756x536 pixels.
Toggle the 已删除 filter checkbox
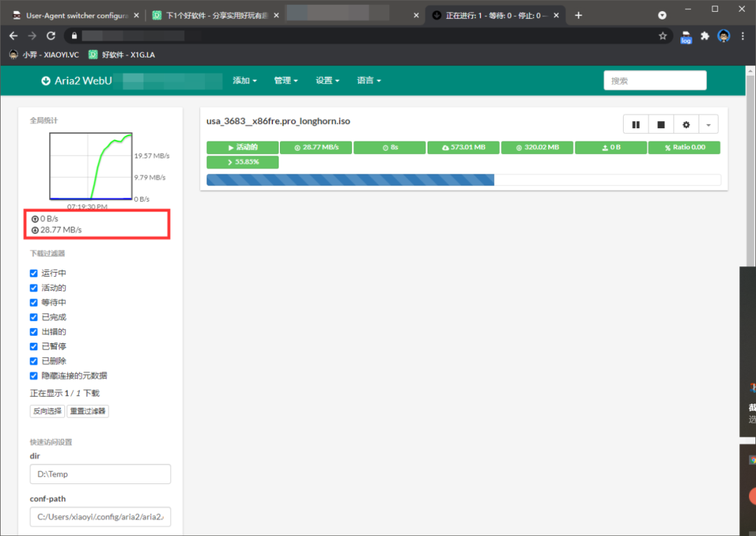(x=34, y=361)
